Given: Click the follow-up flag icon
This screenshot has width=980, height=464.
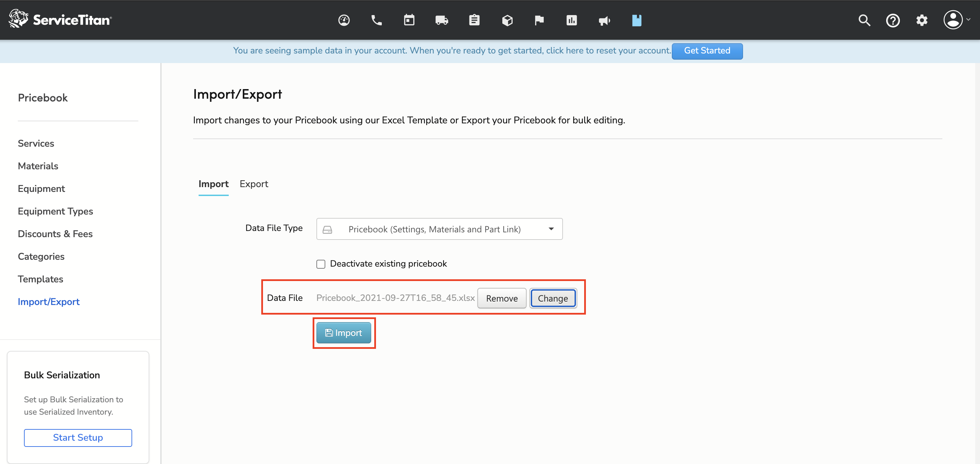Looking at the screenshot, I should 539,20.
